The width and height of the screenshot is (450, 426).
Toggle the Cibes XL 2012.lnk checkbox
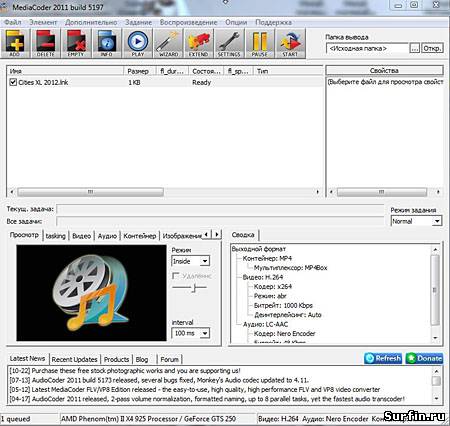[x=13, y=82]
